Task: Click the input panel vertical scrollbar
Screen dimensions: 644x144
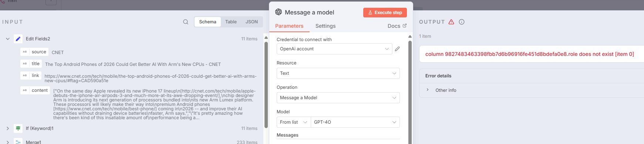Action: click(x=266, y=85)
